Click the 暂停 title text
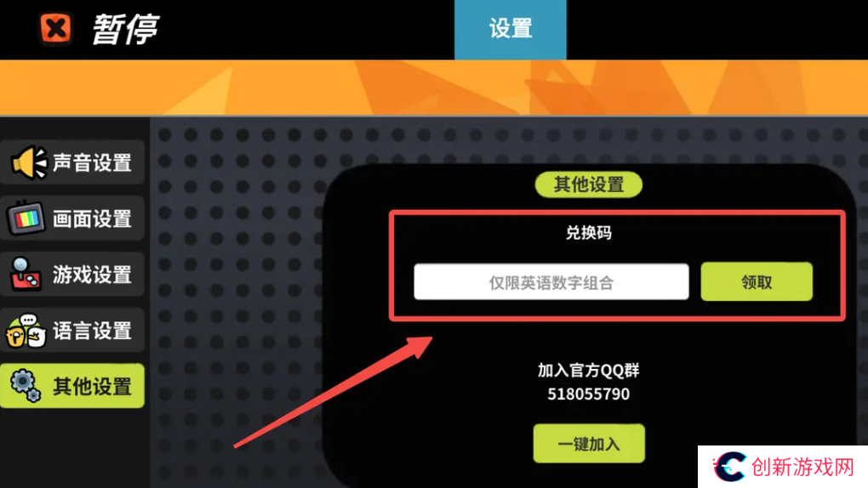868x488 pixels. 125,29
